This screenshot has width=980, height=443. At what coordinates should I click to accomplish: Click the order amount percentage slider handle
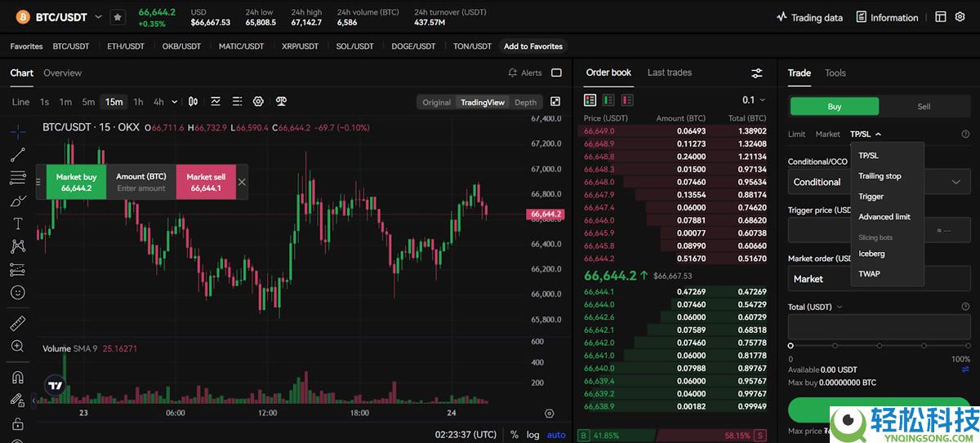pyautogui.click(x=791, y=346)
